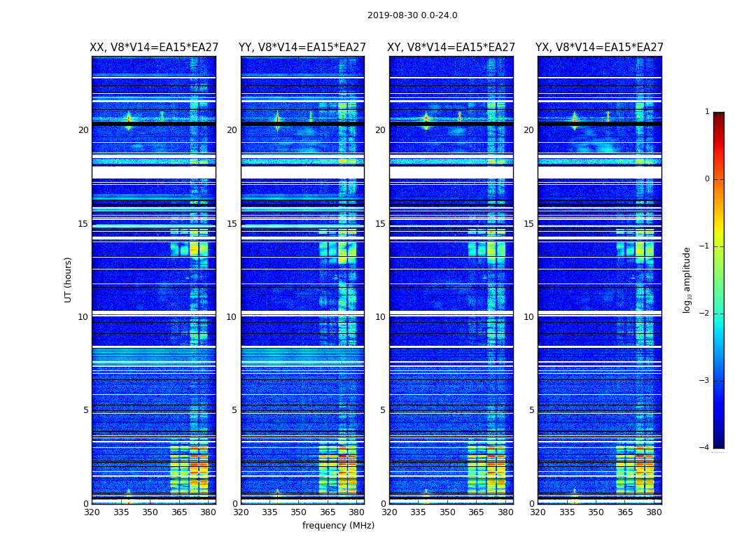Click the 'log10 amplitude' colorbar label
Image resolution: width=735 pixels, height=560 pixels.
(x=687, y=280)
